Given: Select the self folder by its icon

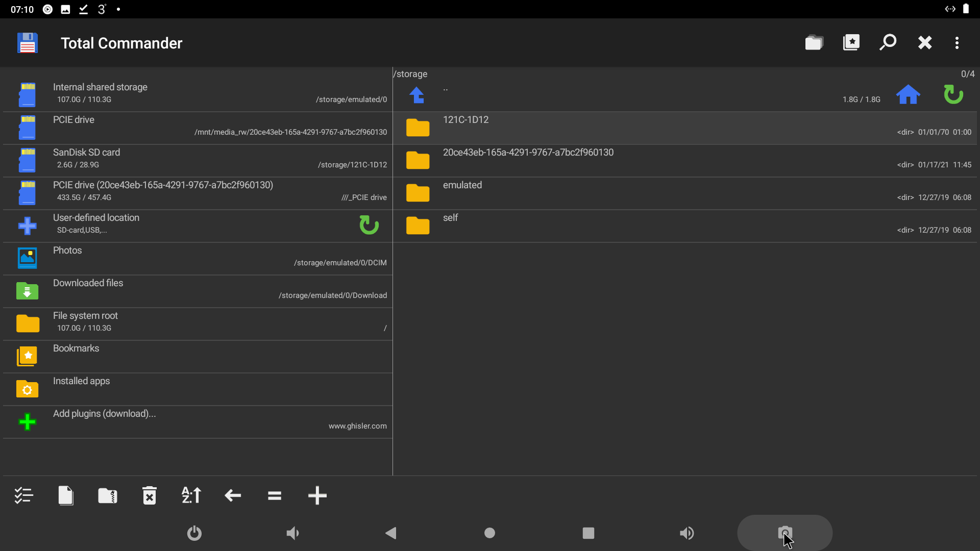Looking at the screenshot, I should tap(418, 226).
